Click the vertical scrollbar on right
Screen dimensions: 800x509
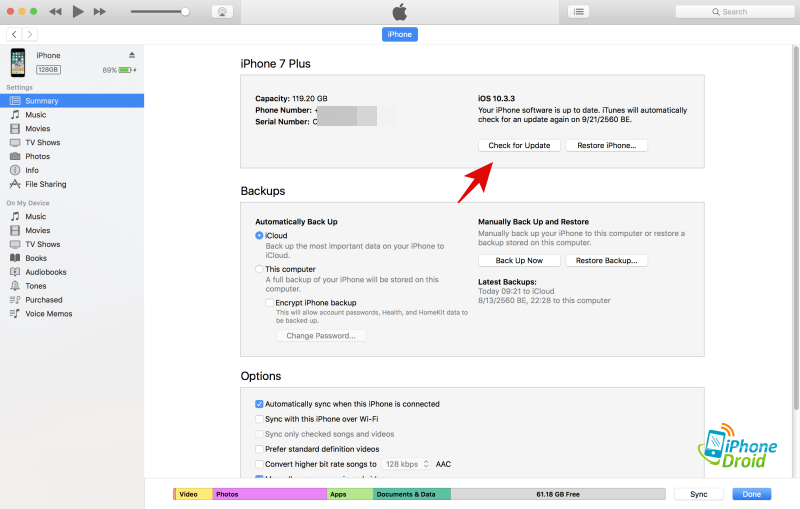(795, 227)
